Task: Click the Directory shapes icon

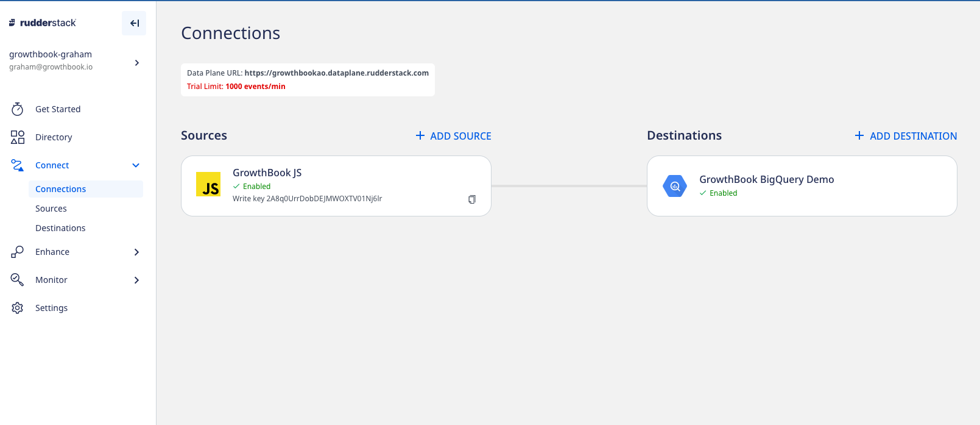Action: click(x=17, y=137)
